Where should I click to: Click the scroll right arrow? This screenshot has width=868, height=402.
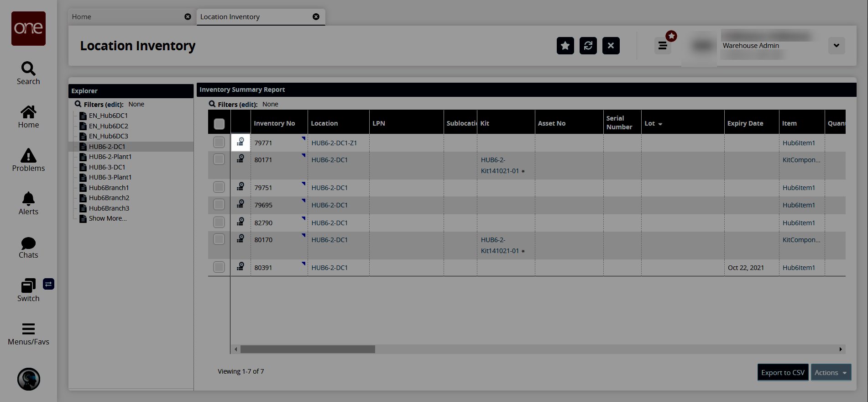point(841,349)
